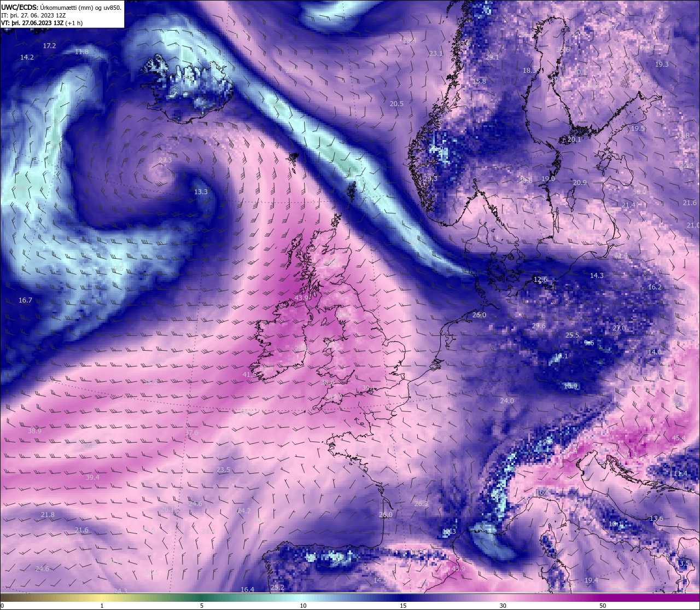Click the 23.1 value label
This screenshot has height=610, width=700.
436,54
